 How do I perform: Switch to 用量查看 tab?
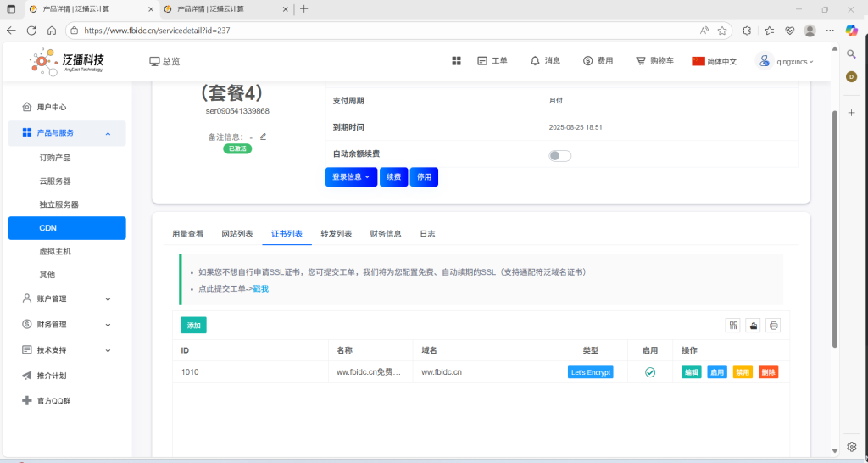click(187, 234)
